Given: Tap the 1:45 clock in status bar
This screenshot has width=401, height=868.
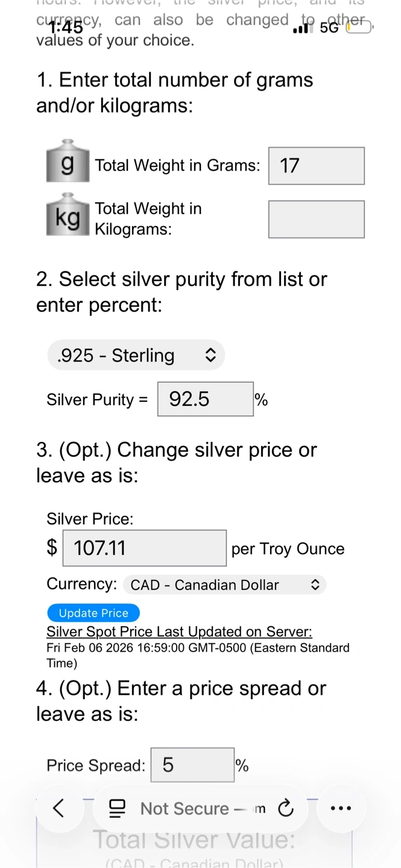Looking at the screenshot, I should point(66,27).
